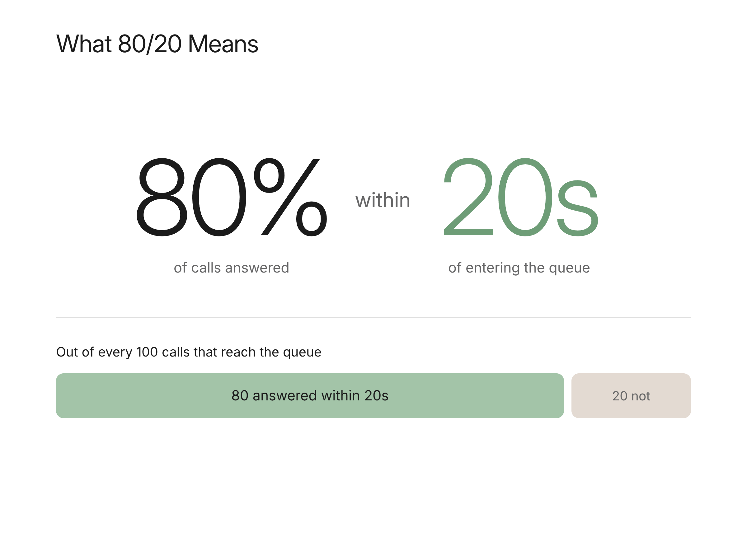Select the word "within" between the figures
747x560 pixels.
coord(383,200)
